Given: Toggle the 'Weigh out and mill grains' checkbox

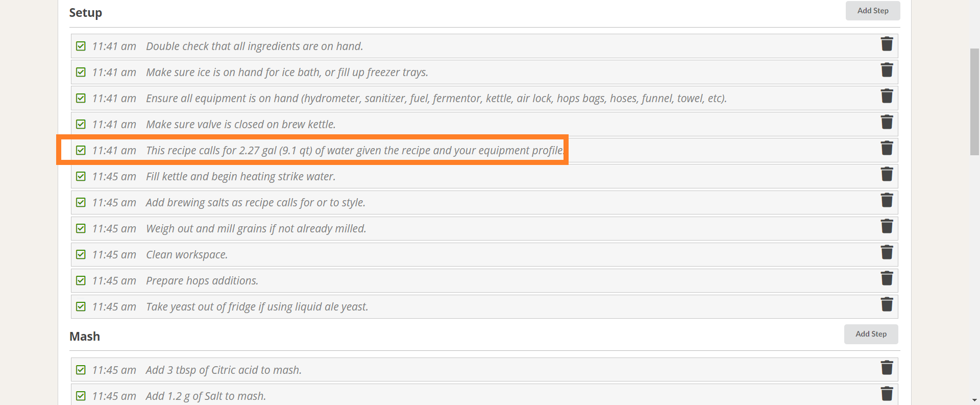Looking at the screenshot, I should [x=81, y=228].
